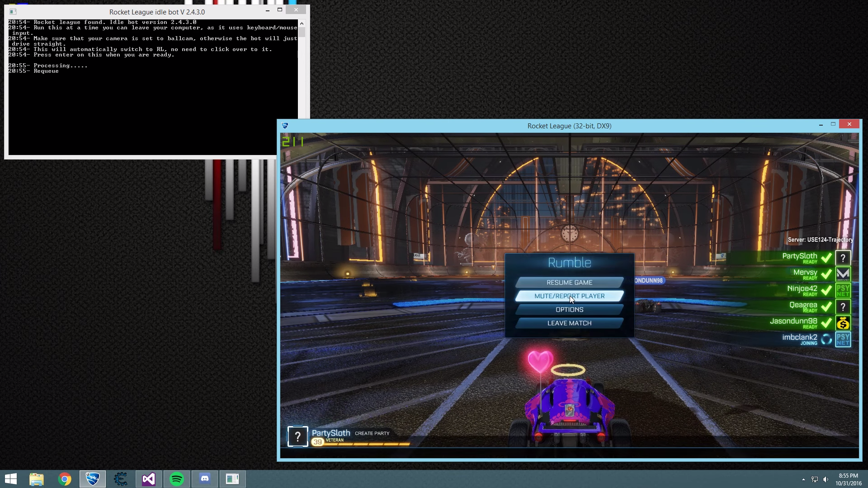868x488 pixels.
Task: Open File Explorer from taskbar
Action: [x=37, y=479]
